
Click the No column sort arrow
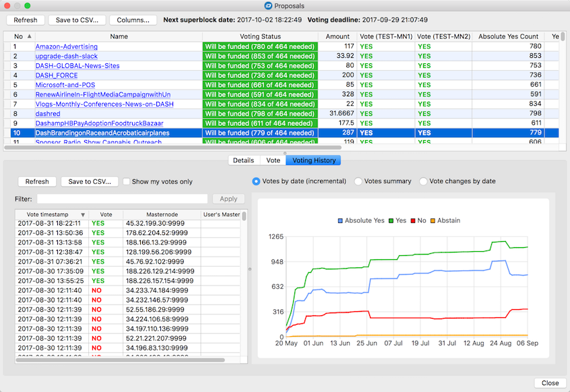click(30, 36)
